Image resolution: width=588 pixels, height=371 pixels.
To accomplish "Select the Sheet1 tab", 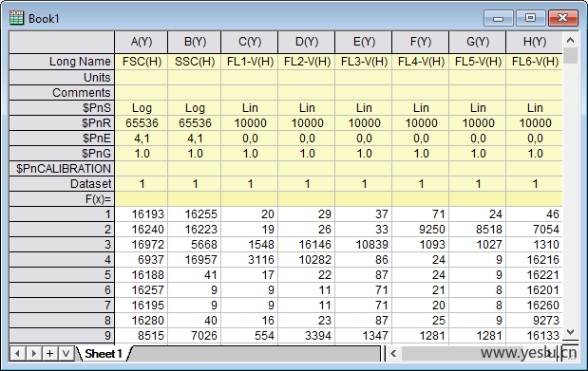I will (104, 353).
